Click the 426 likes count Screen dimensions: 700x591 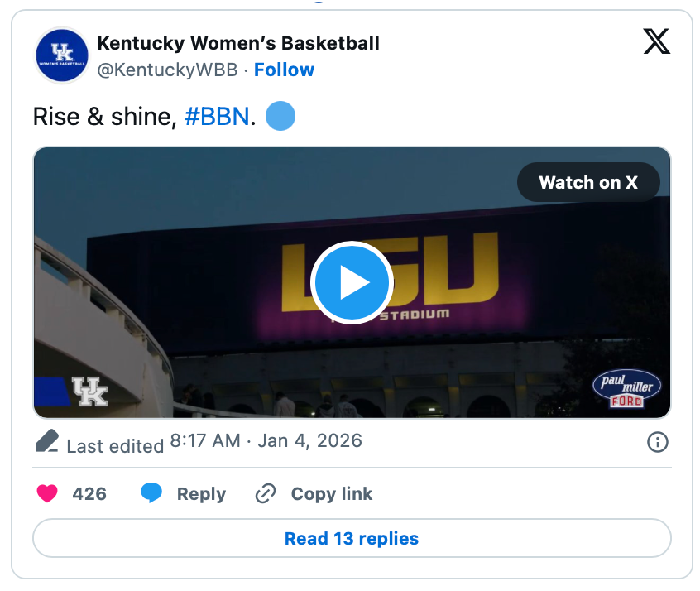tap(89, 494)
